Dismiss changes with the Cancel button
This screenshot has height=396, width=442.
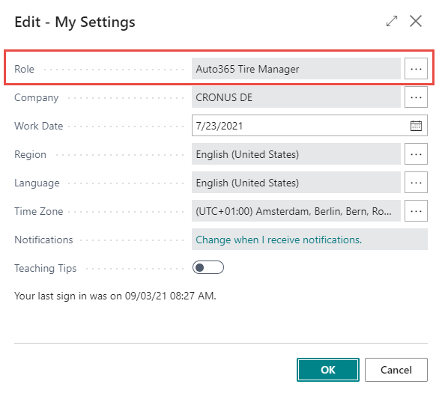point(396,370)
